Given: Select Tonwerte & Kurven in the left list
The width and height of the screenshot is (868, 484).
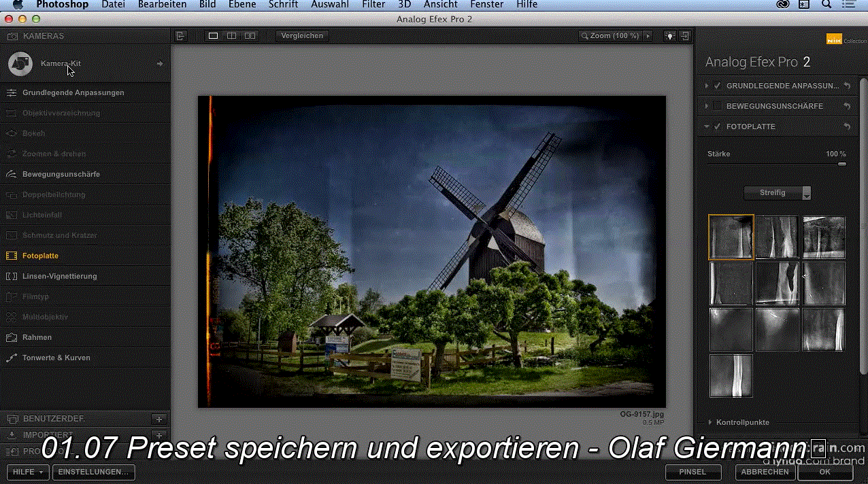Looking at the screenshot, I should coord(85,358).
